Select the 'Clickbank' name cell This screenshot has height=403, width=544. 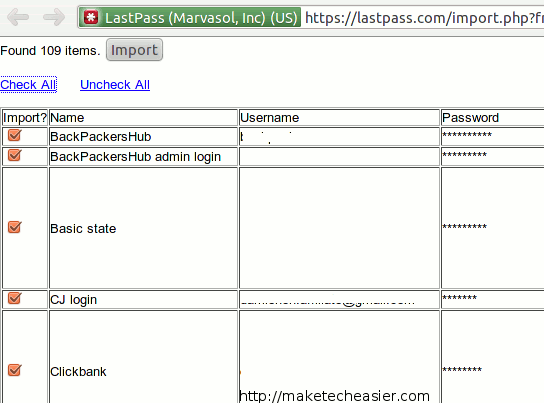click(x=143, y=357)
